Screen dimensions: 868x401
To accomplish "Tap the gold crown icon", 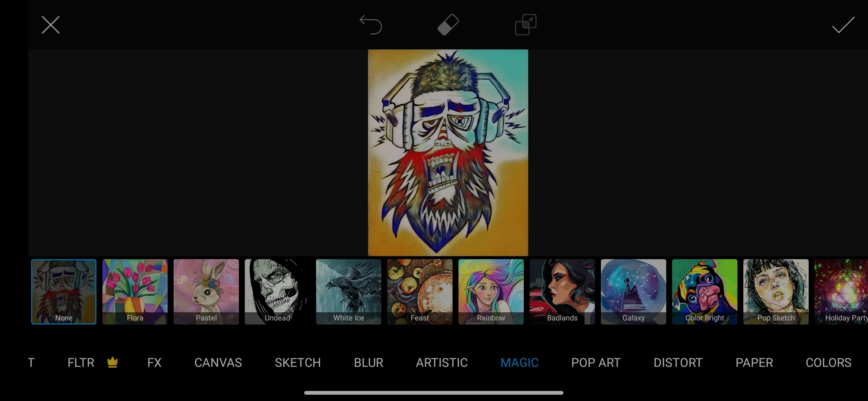I will [x=112, y=362].
